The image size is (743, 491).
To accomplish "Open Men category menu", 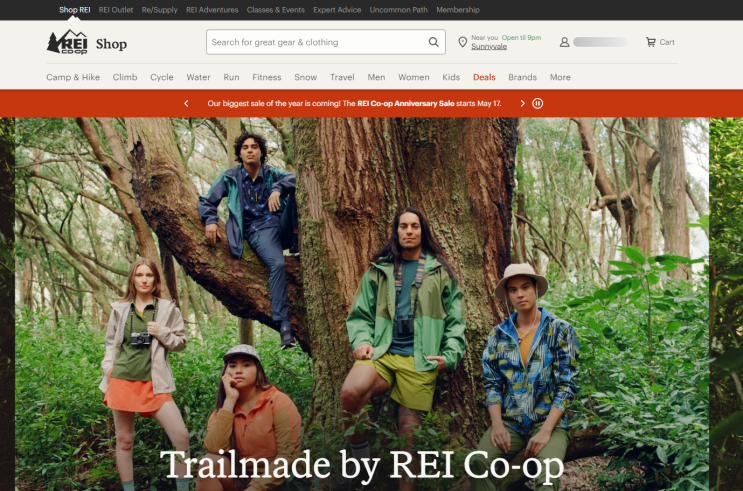I will pos(376,77).
